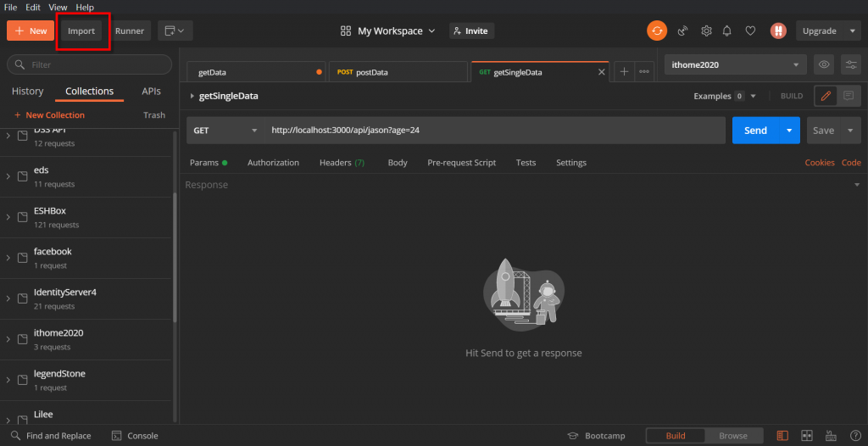Toggle the comments mode icon
Viewport: 868px width, 446px height.
tap(849, 96)
